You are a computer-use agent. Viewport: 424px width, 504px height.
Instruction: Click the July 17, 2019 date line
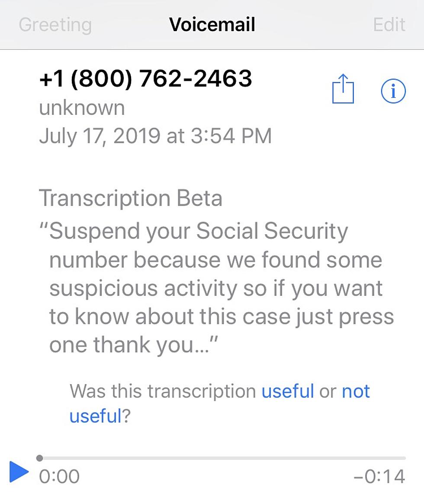(x=155, y=136)
